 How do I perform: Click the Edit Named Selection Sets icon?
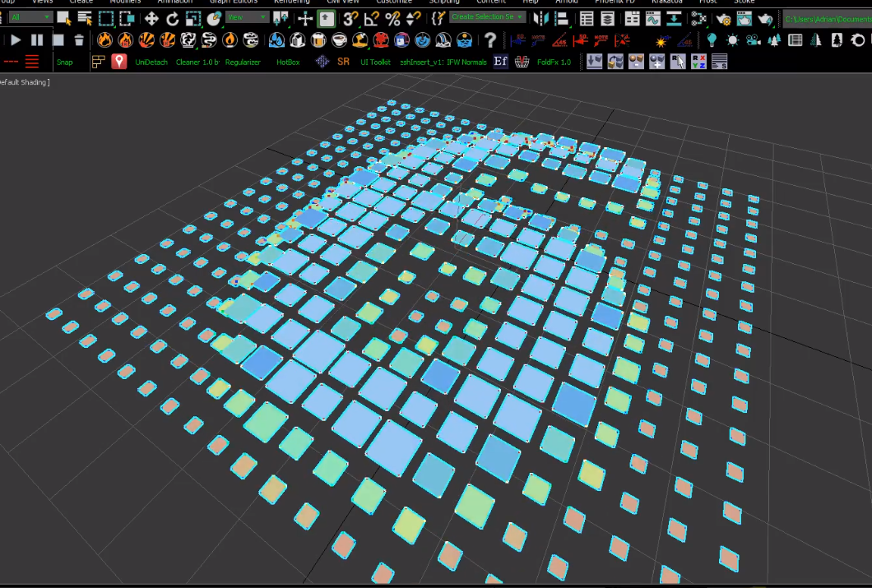pos(438,19)
